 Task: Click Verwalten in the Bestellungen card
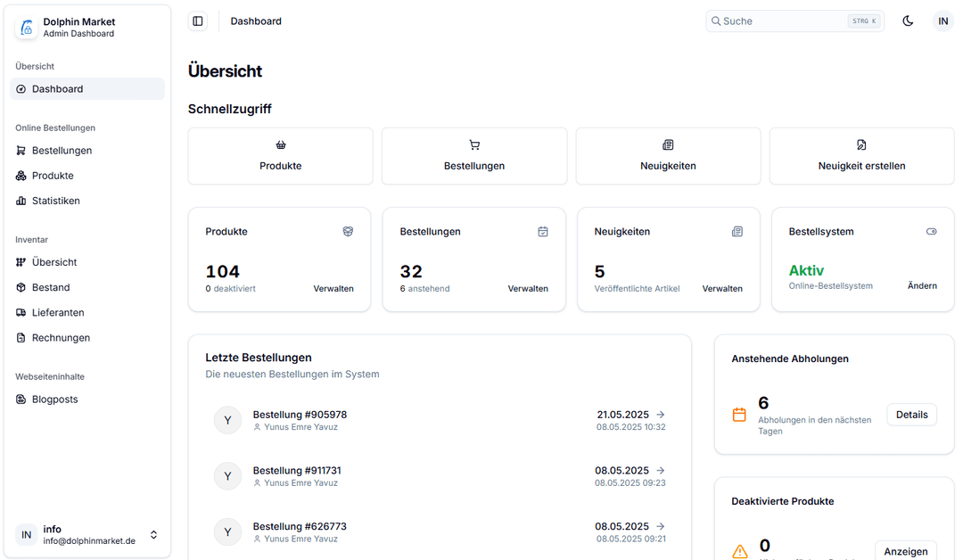[x=528, y=289]
